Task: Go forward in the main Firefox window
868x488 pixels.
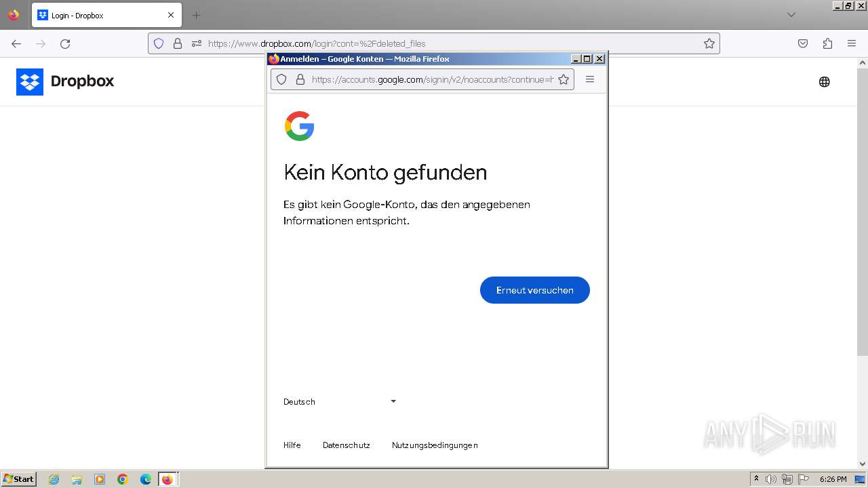Action: pyautogui.click(x=41, y=43)
